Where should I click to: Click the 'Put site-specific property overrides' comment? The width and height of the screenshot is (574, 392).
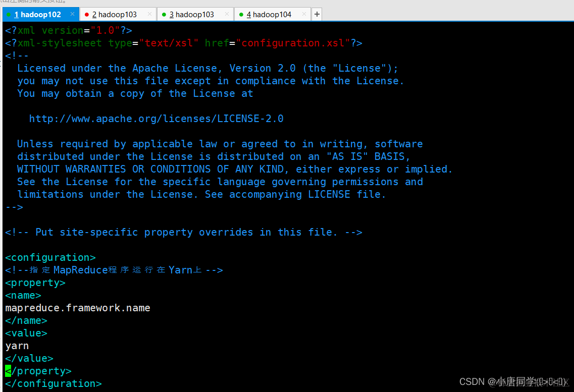pos(184,232)
